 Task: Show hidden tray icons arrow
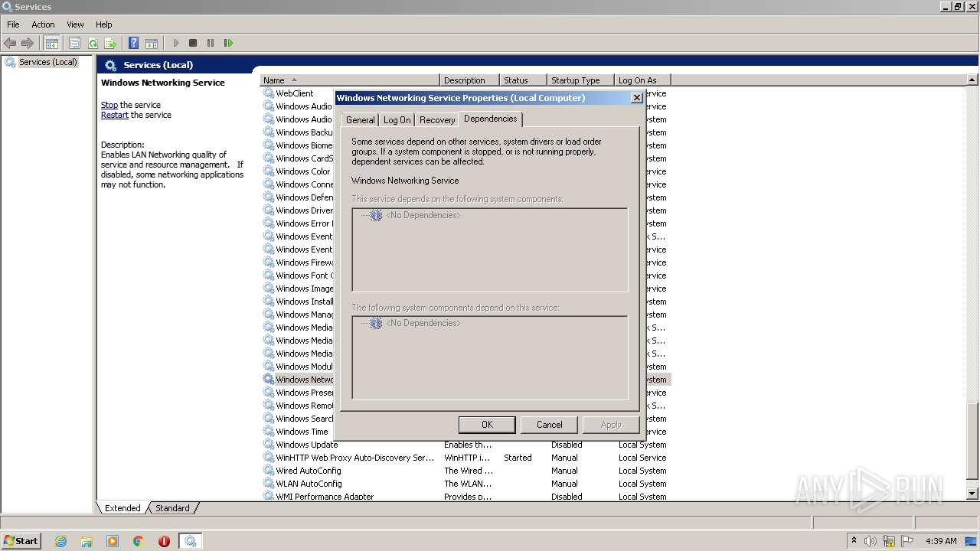pos(854,540)
